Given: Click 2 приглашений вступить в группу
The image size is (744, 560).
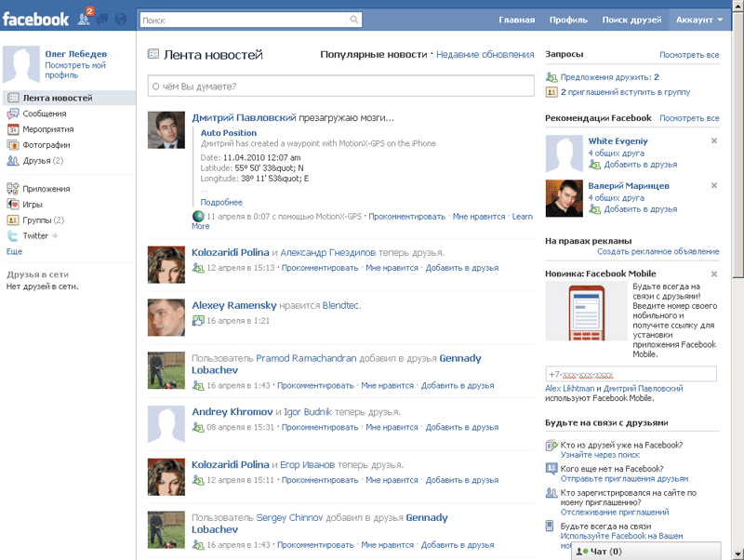Looking at the screenshot, I should [625, 92].
